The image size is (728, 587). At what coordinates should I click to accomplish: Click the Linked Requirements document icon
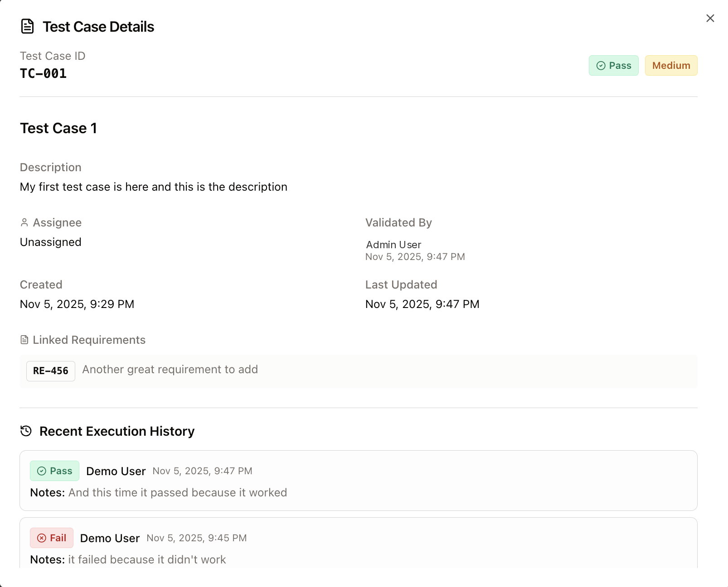coord(25,339)
